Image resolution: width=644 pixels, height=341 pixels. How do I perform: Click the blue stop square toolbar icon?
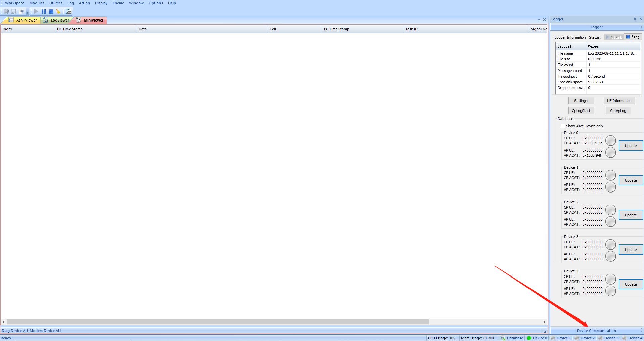[51, 11]
